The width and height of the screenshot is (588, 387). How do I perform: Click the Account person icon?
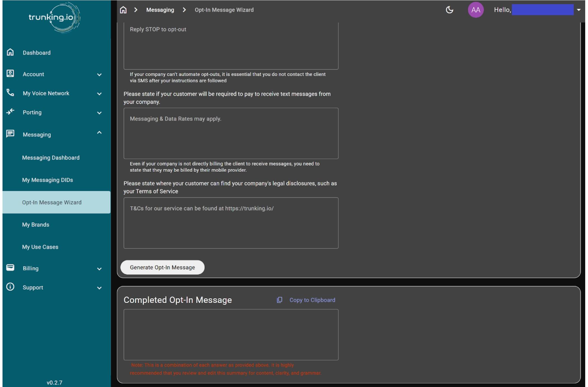(10, 74)
